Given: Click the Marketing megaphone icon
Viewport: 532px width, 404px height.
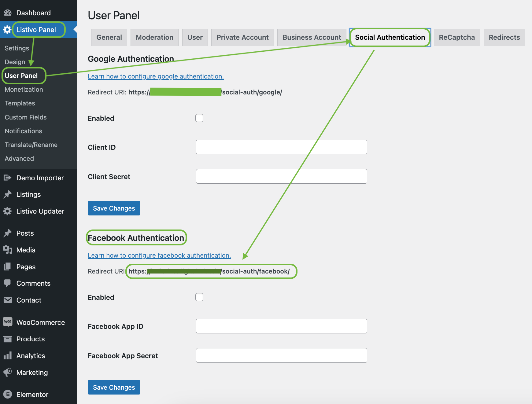Looking at the screenshot, I should pyautogui.click(x=8, y=372).
